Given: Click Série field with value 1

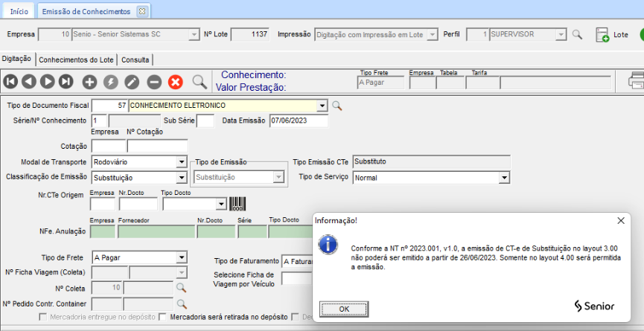Looking at the screenshot, I should point(100,121).
